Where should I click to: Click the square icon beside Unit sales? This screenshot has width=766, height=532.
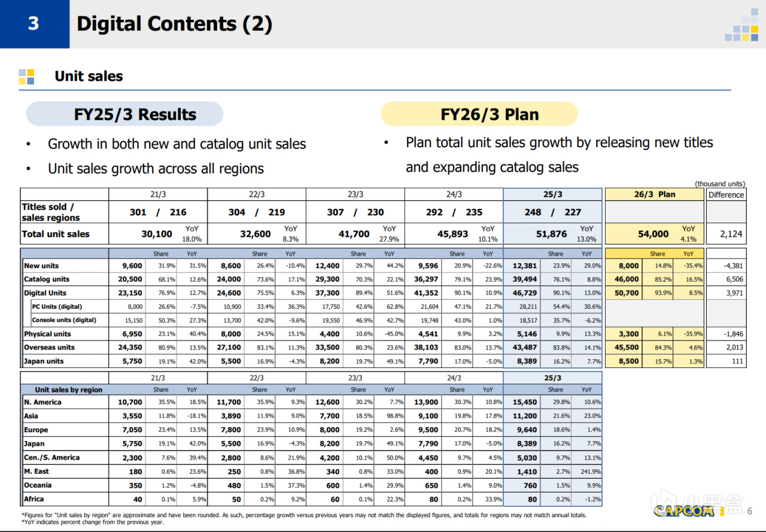[x=26, y=77]
